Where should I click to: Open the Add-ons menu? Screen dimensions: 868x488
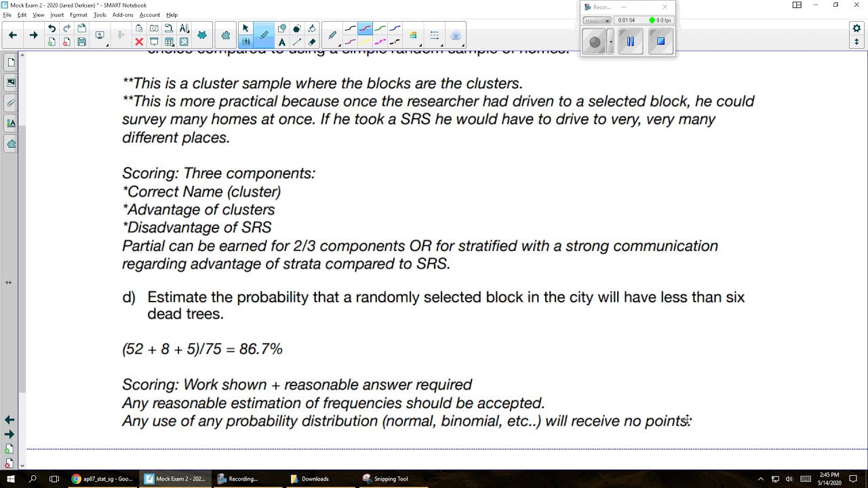tap(123, 15)
